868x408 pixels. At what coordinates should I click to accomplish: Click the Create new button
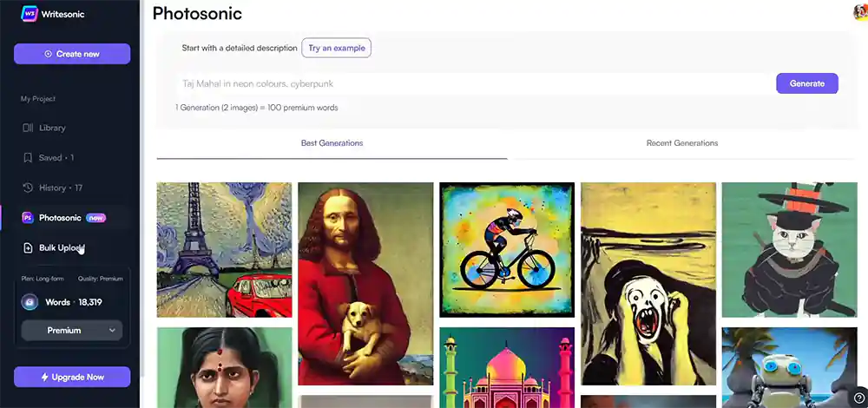[72, 54]
